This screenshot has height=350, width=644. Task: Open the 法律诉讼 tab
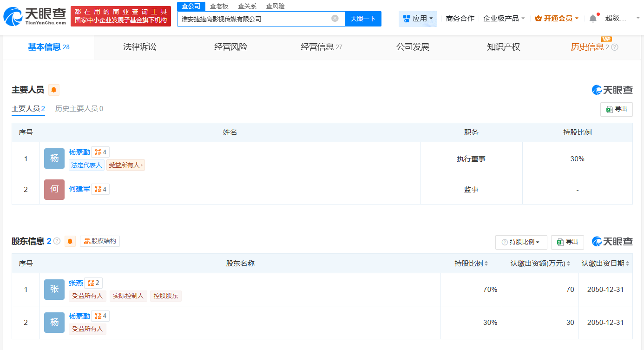tap(139, 47)
